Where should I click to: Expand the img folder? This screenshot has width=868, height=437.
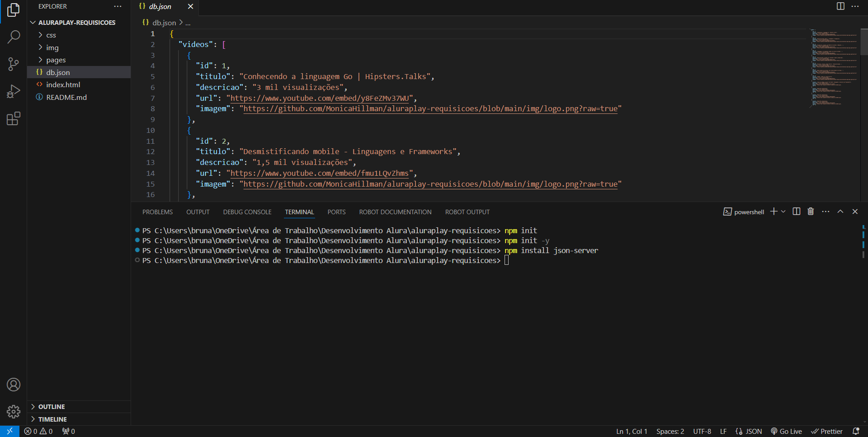tap(79, 47)
